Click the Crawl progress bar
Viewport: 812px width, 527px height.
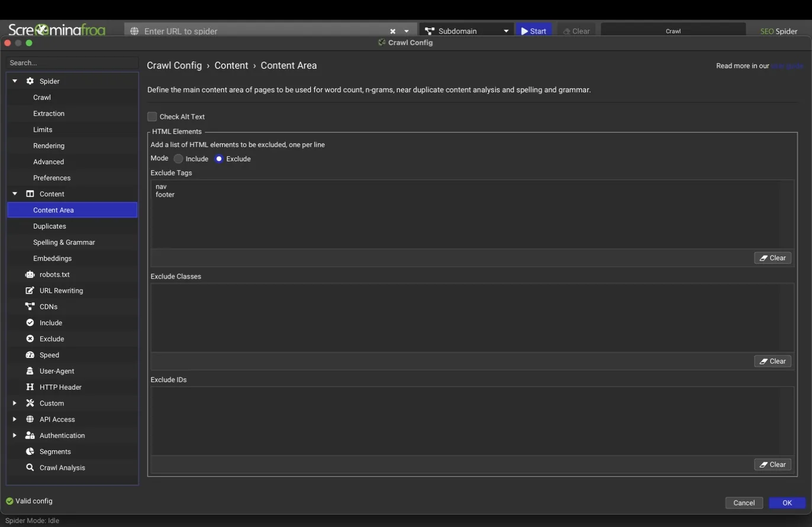point(673,31)
